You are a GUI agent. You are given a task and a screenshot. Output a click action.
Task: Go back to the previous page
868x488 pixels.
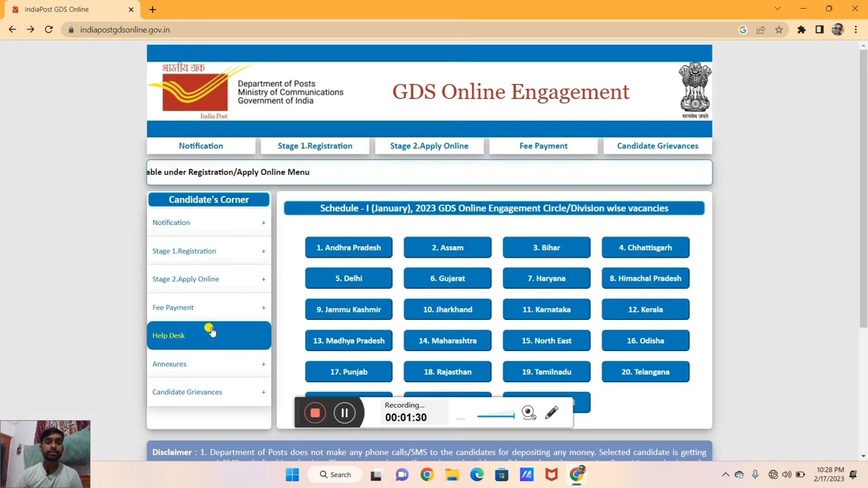(x=12, y=30)
